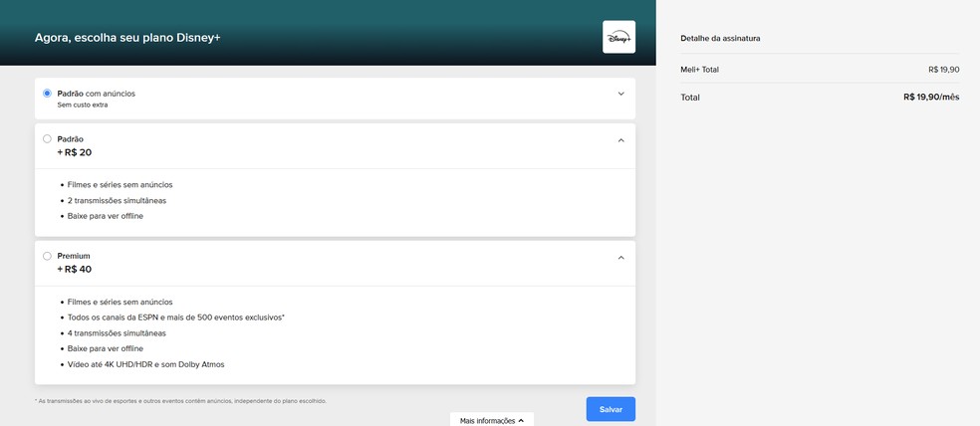Image resolution: width=980 pixels, height=426 pixels.
Task: Click 'Baixe para ver offline' under Padrão
Action: point(106,216)
